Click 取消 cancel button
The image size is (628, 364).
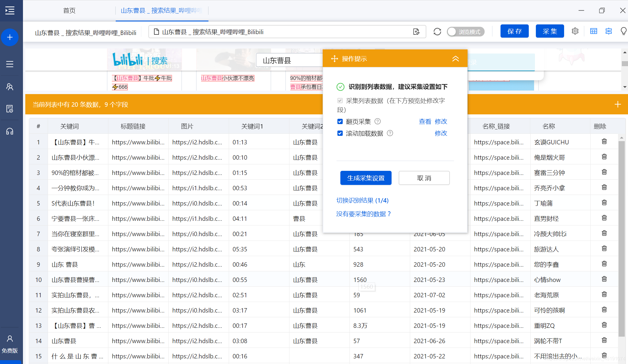(x=424, y=178)
